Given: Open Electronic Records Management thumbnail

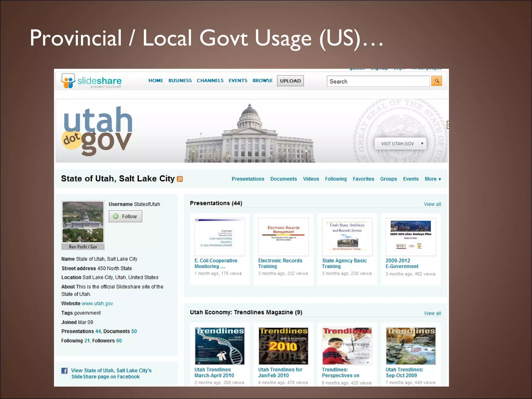Looking at the screenshot, I should (283, 237).
